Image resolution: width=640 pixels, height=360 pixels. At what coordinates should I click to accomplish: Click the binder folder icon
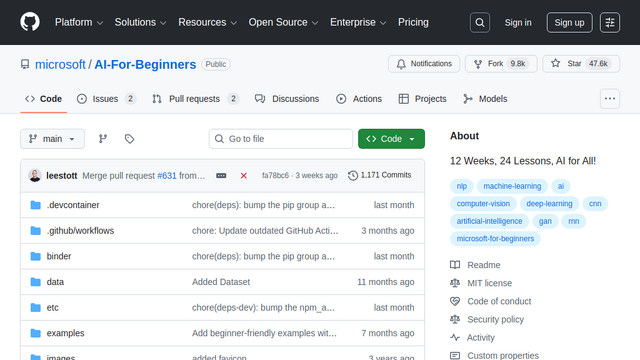coord(36,256)
